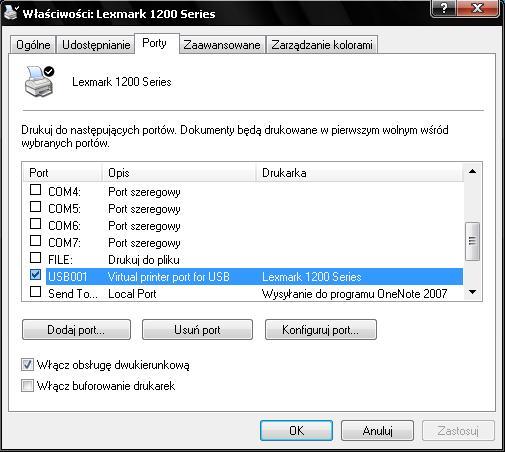This screenshot has width=505, height=452.
Task: Click the port list scroll down arrow
Action: click(472, 292)
